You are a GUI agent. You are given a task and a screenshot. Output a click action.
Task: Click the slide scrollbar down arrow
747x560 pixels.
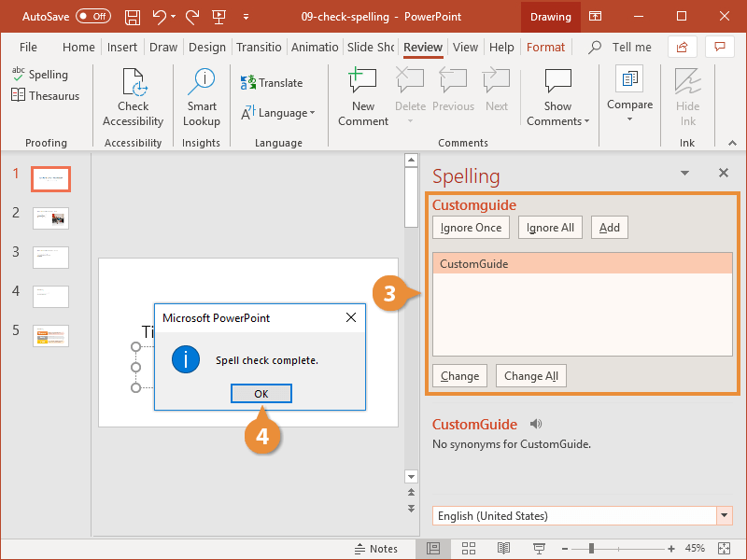click(411, 476)
